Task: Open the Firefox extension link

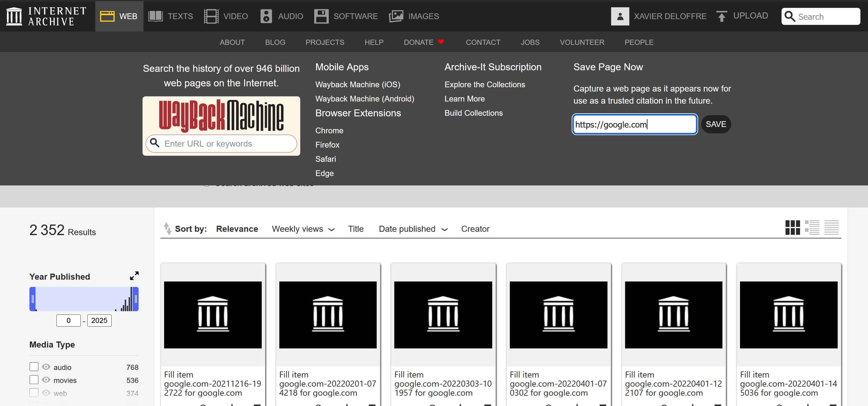Action: (327, 145)
